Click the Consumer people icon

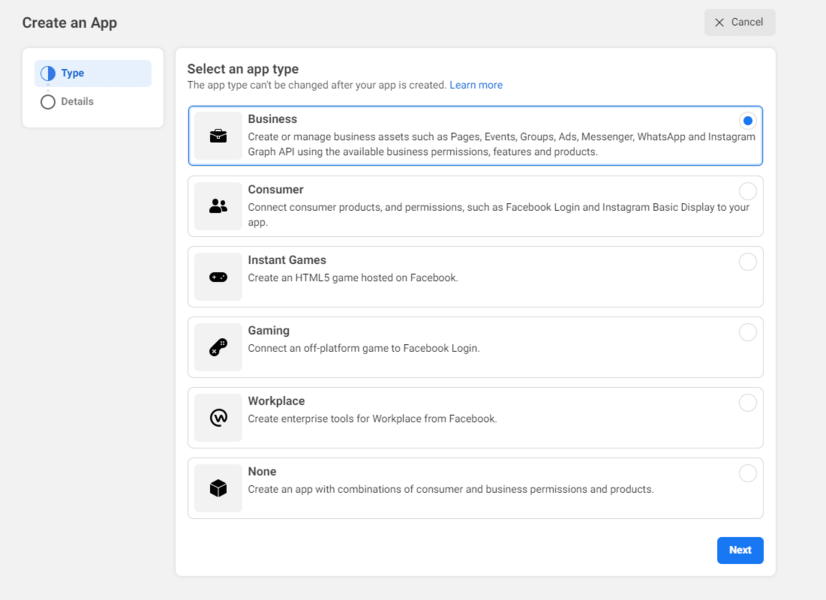pyautogui.click(x=218, y=206)
